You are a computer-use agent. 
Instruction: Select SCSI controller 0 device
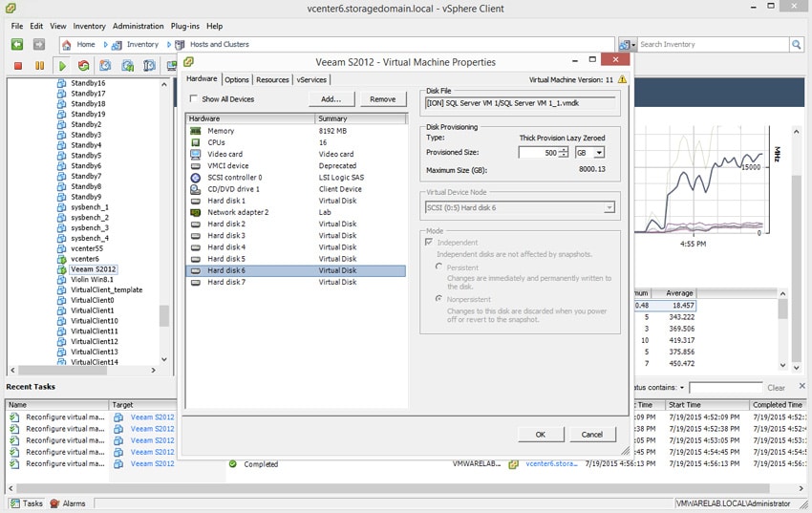coord(295,178)
